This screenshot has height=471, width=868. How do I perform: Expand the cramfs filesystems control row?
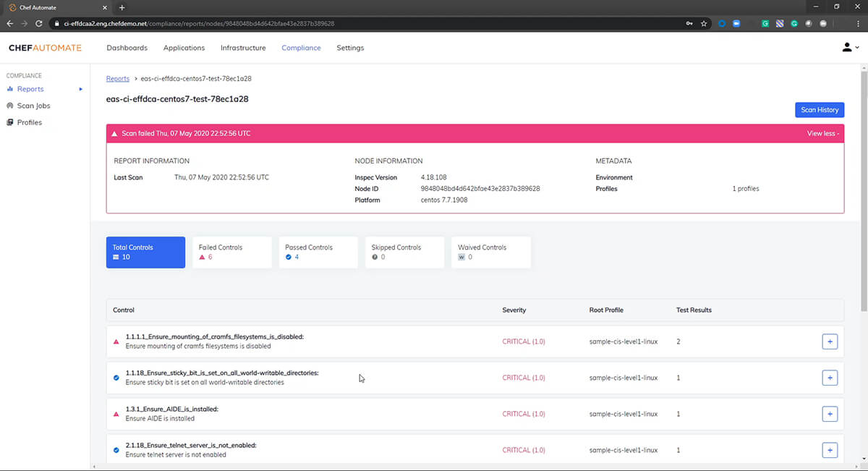(830, 341)
